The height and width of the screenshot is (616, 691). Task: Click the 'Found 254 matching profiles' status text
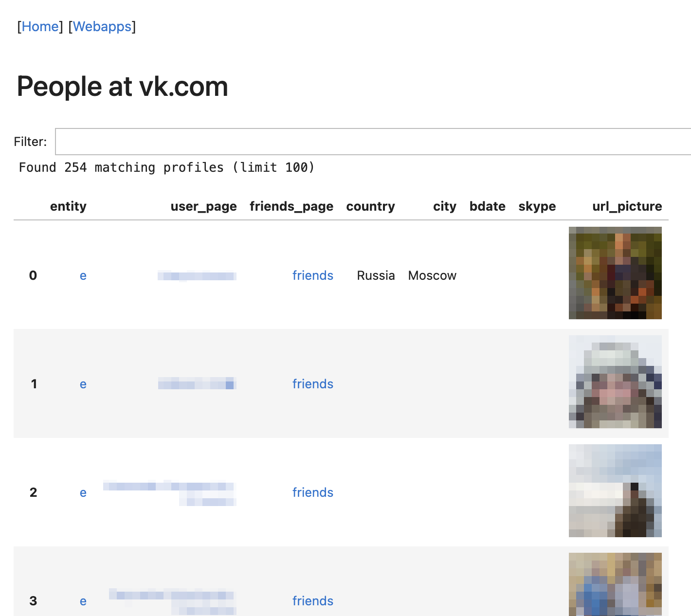click(167, 167)
